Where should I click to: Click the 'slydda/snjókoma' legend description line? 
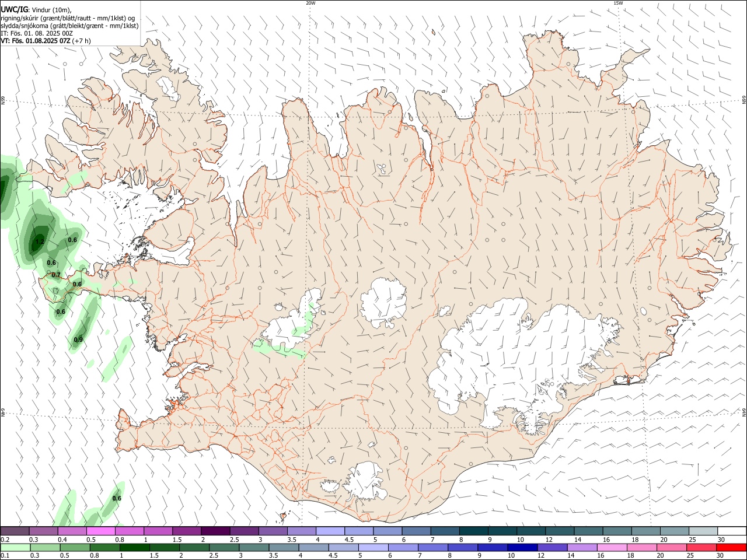pos(69,26)
